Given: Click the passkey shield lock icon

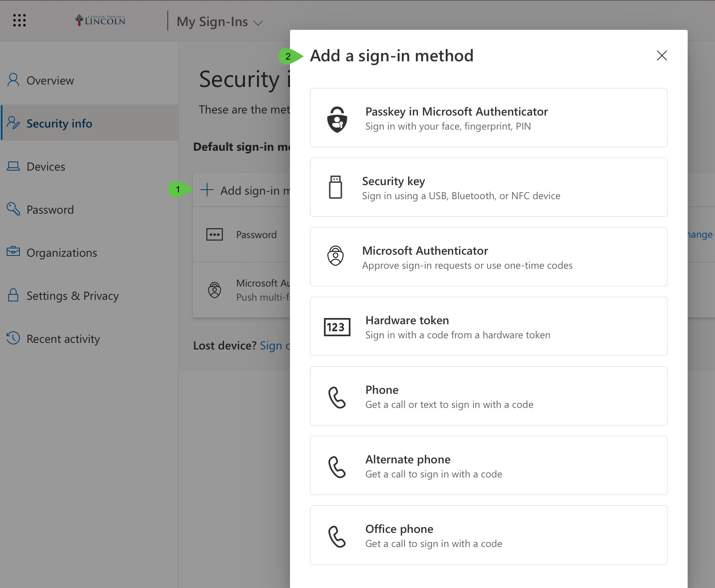Looking at the screenshot, I should [x=337, y=119].
